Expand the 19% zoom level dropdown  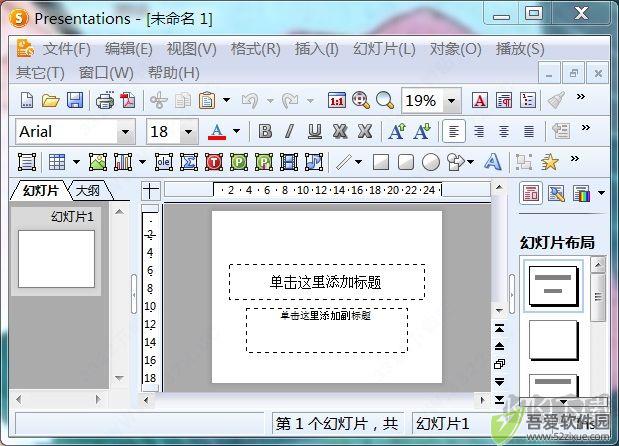click(451, 101)
